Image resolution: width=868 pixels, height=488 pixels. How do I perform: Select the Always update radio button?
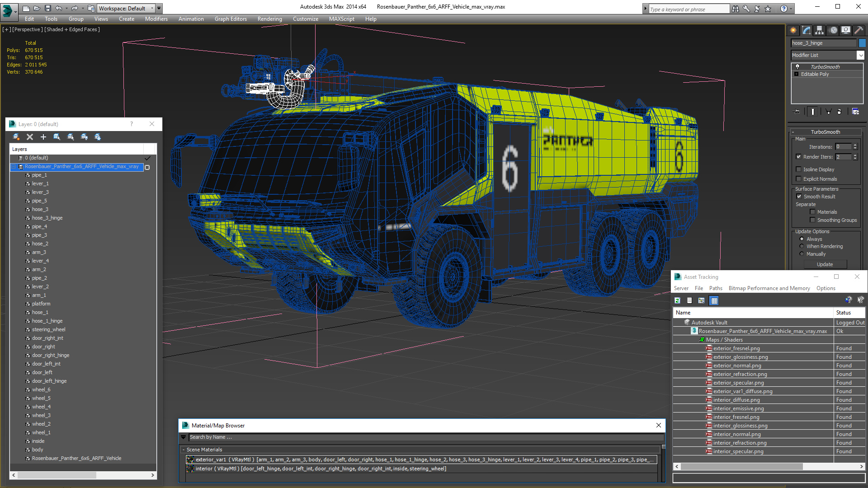(802, 239)
